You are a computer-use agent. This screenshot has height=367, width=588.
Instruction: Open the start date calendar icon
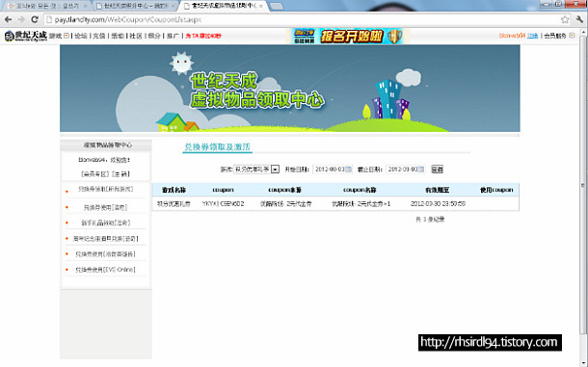coord(348,170)
